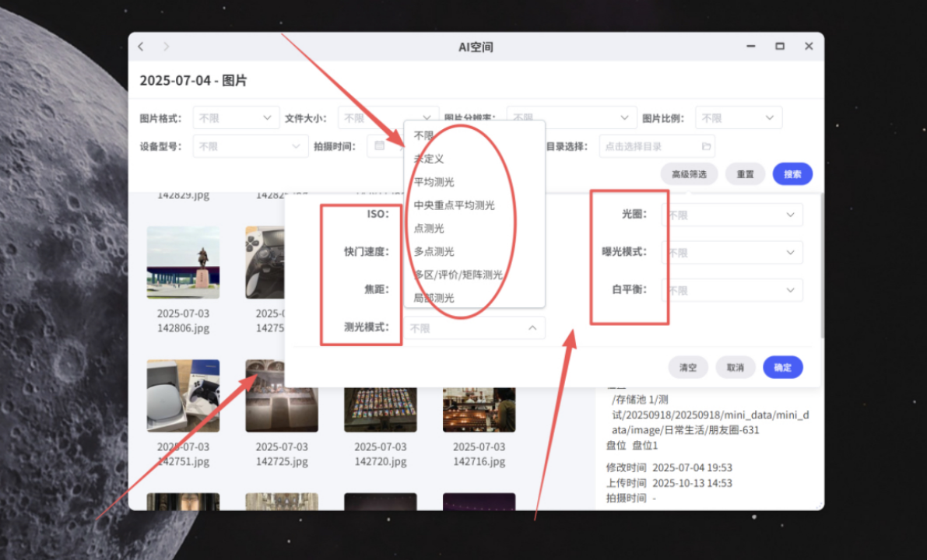Screen dimensions: 927x560
Task: Click 清空 to clear the filters
Action: 687,366
